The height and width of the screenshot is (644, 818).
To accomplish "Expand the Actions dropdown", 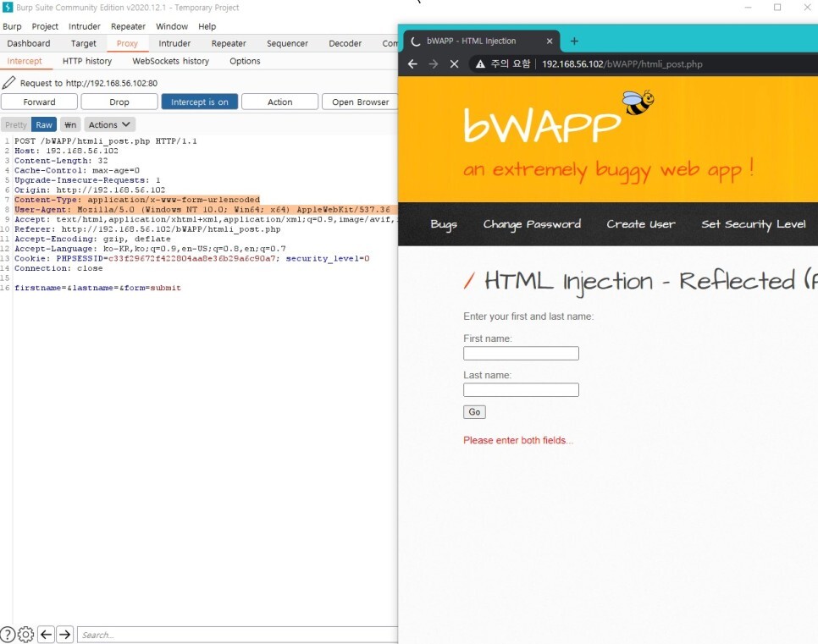I will (x=109, y=124).
